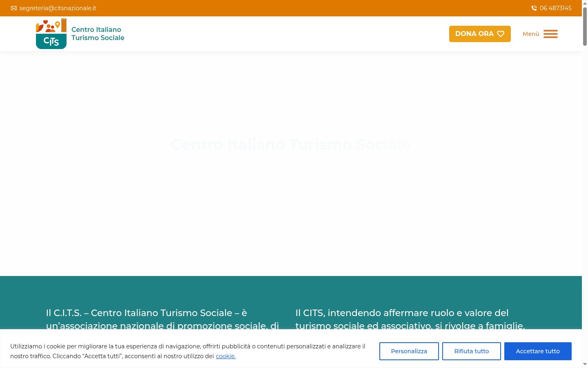The image size is (588, 368).
Task: Call the number 06 4873145
Action: [555, 8]
